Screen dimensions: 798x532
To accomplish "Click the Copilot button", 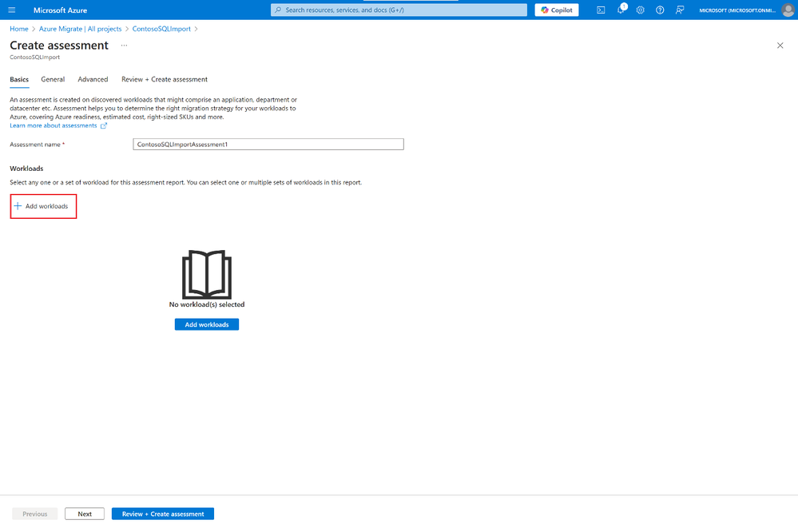I will (x=556, y=10).
